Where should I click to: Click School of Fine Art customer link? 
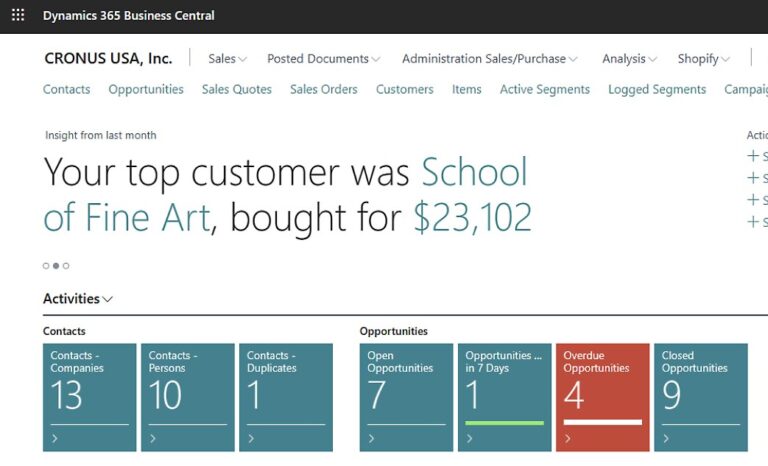click(474, 172)
